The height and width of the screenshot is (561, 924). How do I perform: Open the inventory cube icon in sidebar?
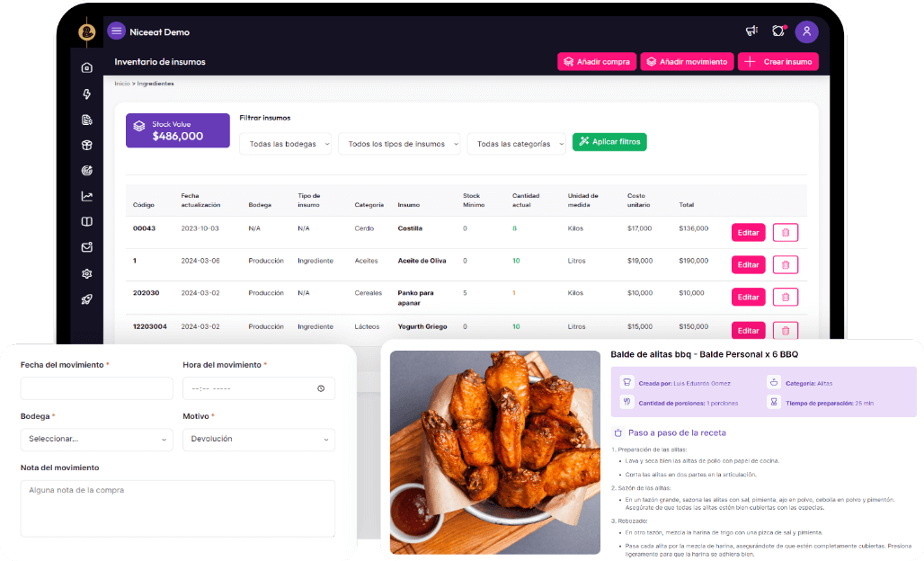click(x=86, y=144)
